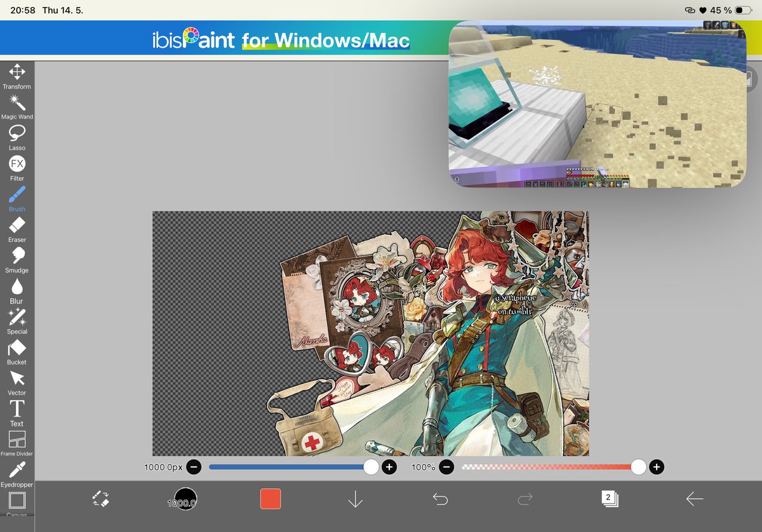Select the Text tool
Screen dimensions: 762x532
17,413
